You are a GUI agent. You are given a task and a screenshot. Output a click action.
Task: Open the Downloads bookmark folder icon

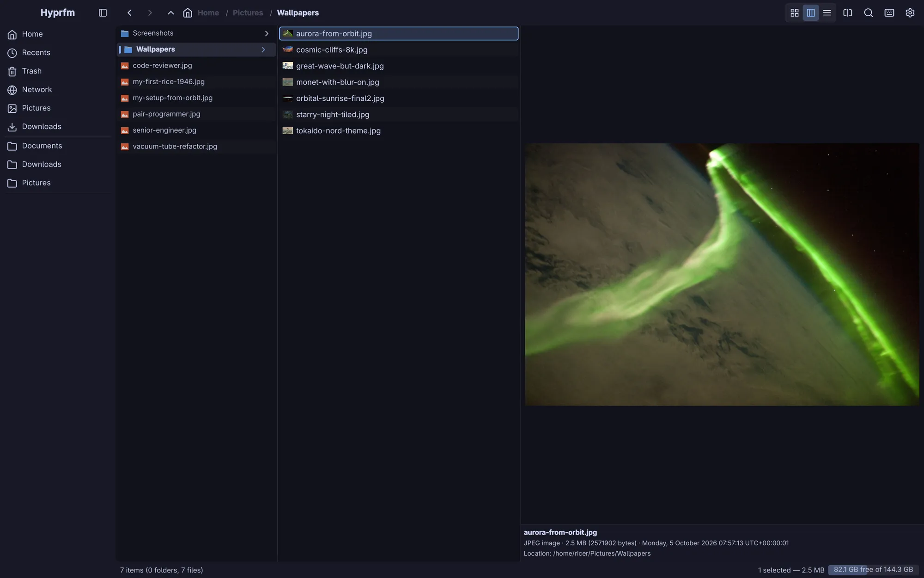point(12,165)
